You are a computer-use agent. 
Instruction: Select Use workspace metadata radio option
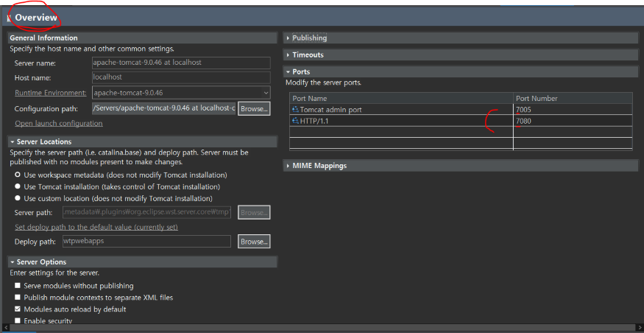pyautogui.click(x=17, y=175)
